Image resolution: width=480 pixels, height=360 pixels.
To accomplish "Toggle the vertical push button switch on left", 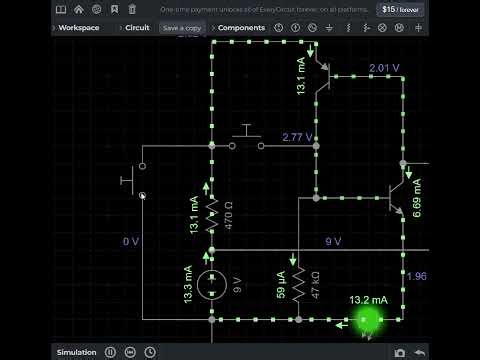I will 133,180.
